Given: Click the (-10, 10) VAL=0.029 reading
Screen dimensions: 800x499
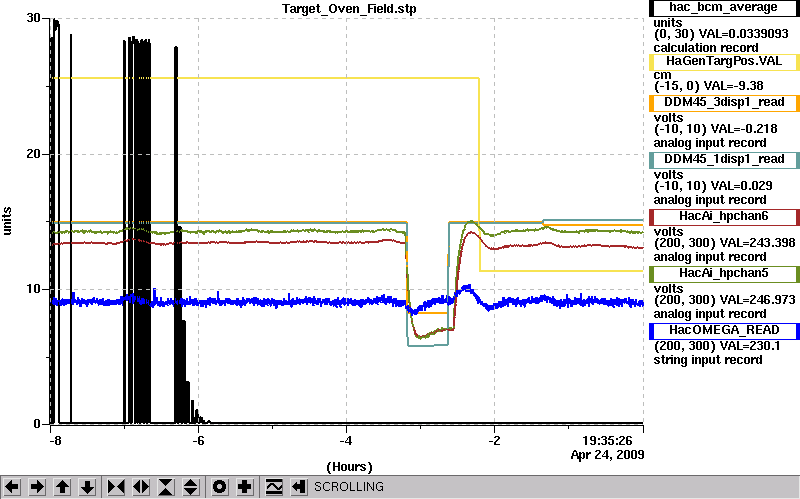Looking at the screenshot, I should click(713, 186).
